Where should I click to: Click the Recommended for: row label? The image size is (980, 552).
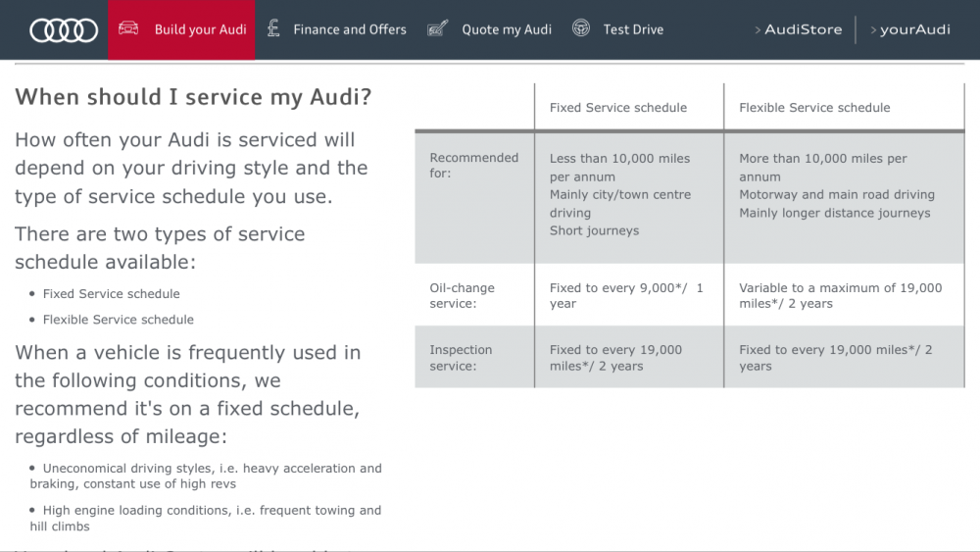coord(473,165)
